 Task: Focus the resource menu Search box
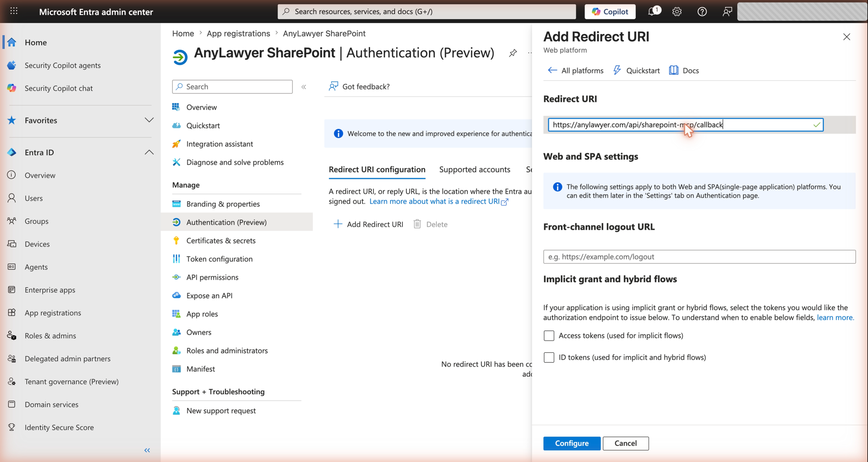pos(232,87)
